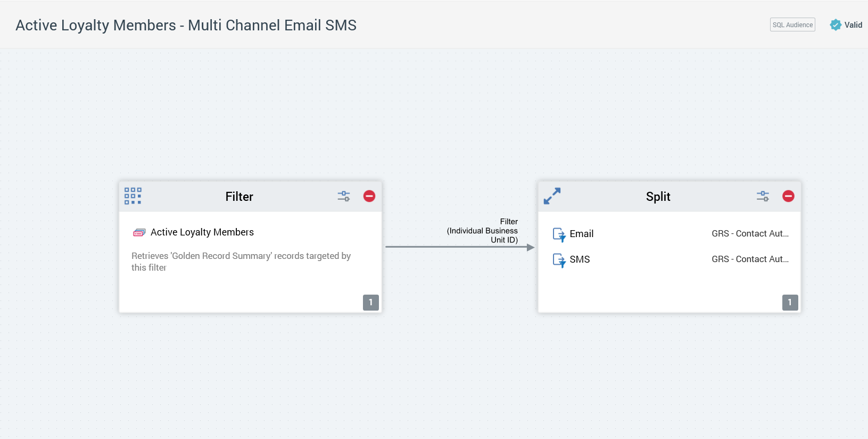Click the Email row GRS Contact label

pos(750,234)
